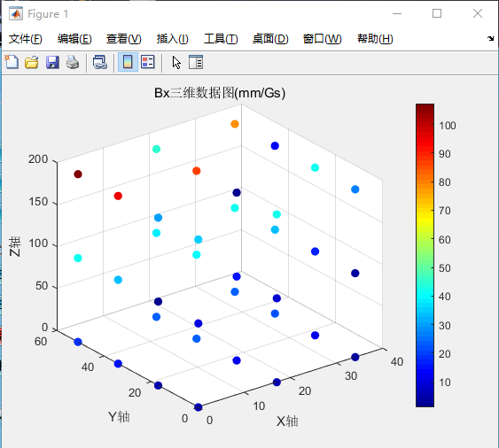Select the plot title Bx三维数据图(mm/Gs)
499x448 pixels.
tap(220, 93)
